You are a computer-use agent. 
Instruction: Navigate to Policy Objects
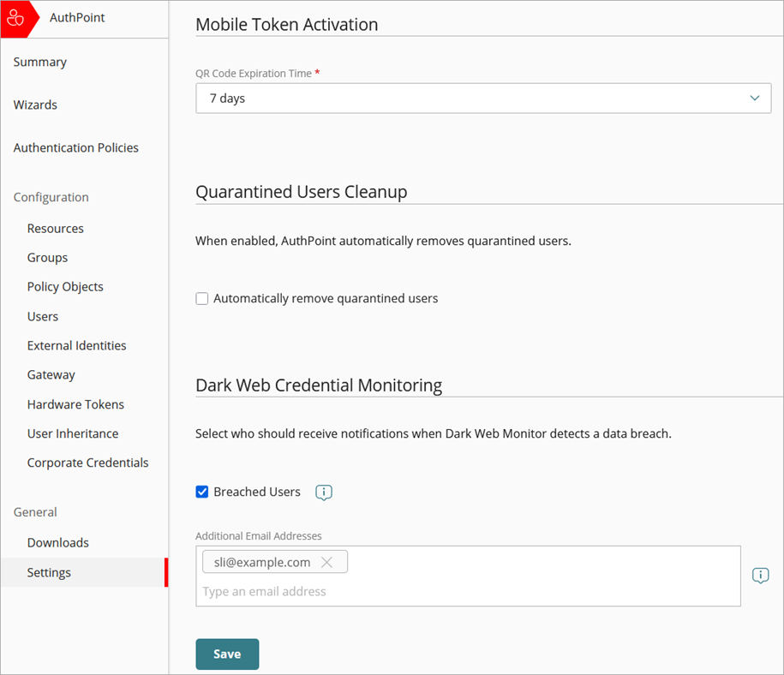(65, 287)
